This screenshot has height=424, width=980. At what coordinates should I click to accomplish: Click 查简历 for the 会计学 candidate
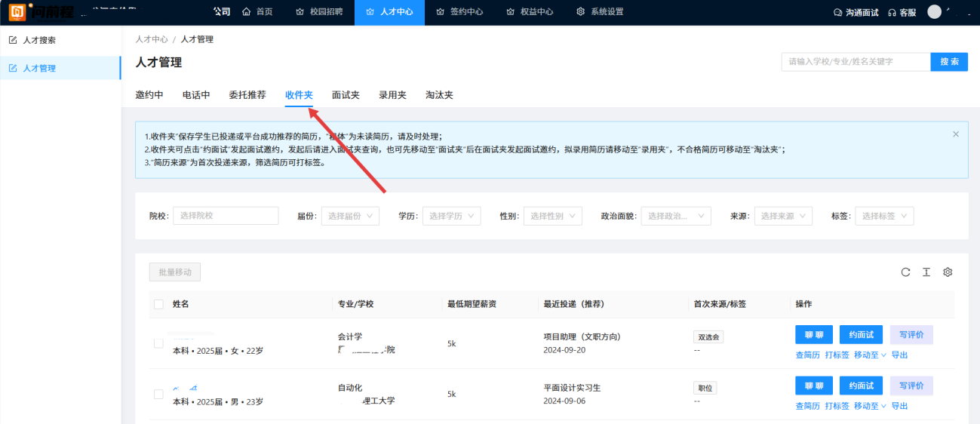807,355
